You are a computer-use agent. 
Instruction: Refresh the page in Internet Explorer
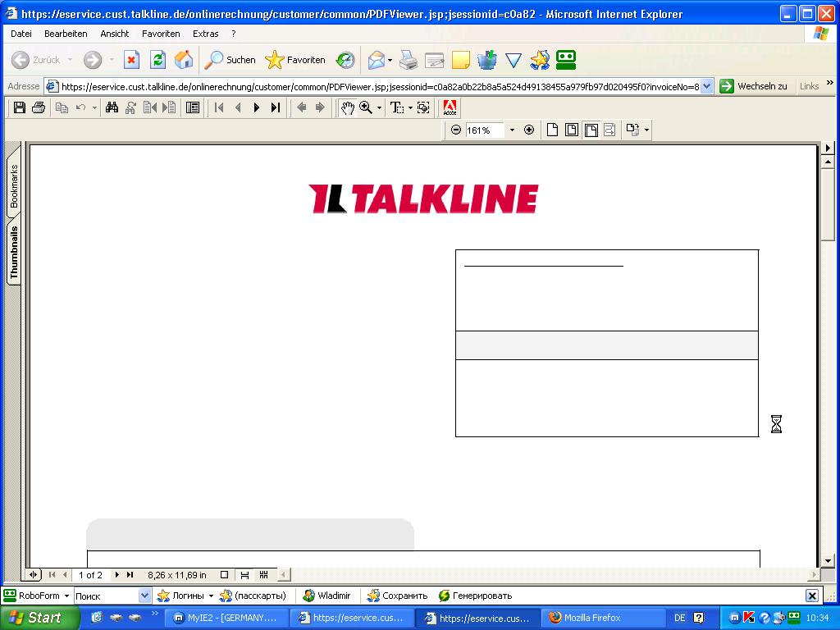point(157,59)
